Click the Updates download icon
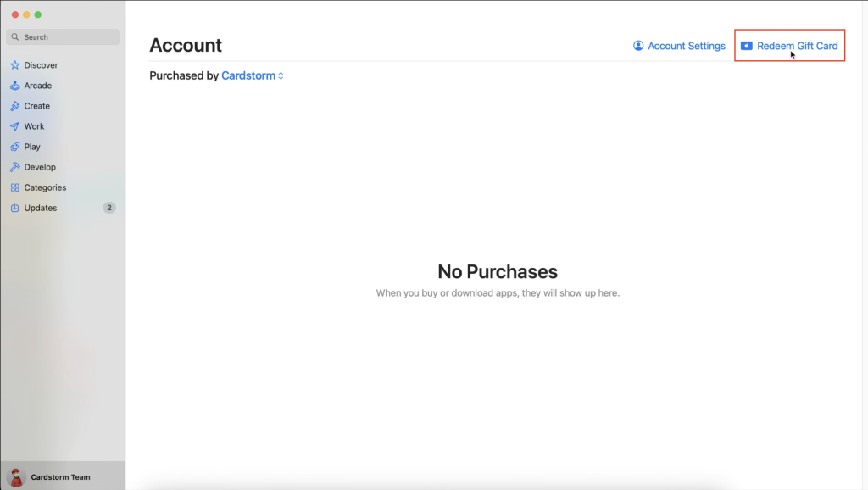 click(x=15, y=208)
